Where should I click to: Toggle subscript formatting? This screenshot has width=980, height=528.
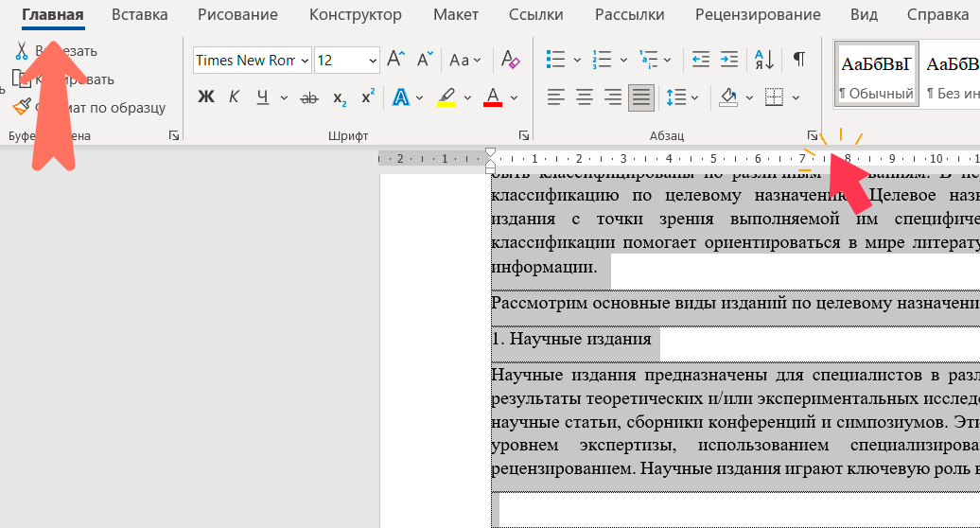coord(340,98)
